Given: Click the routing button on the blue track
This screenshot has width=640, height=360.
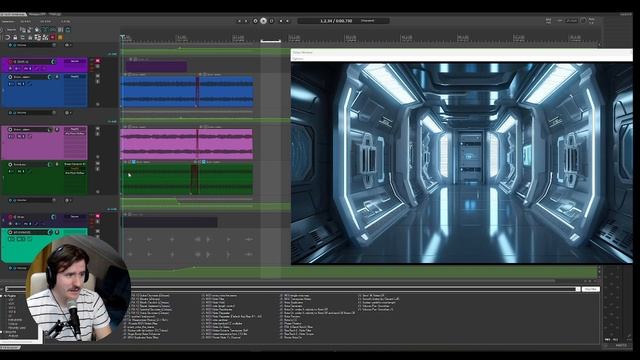Looking at the screenshot, I should (x=75, y=76).
